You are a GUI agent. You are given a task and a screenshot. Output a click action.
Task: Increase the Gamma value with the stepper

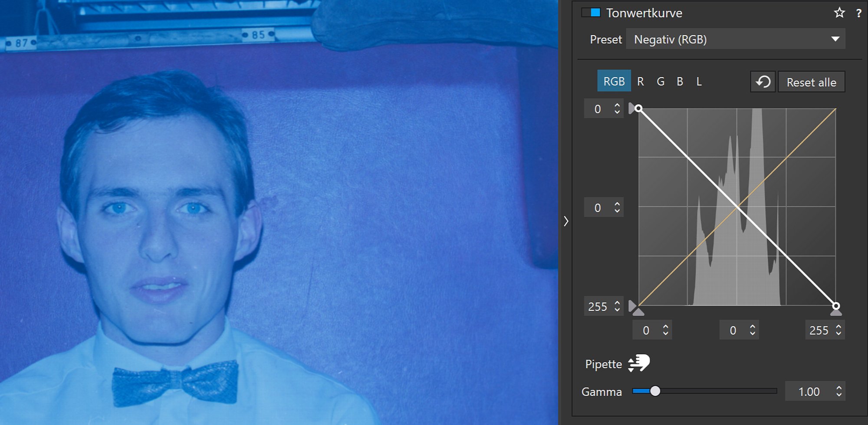point(839,388)
